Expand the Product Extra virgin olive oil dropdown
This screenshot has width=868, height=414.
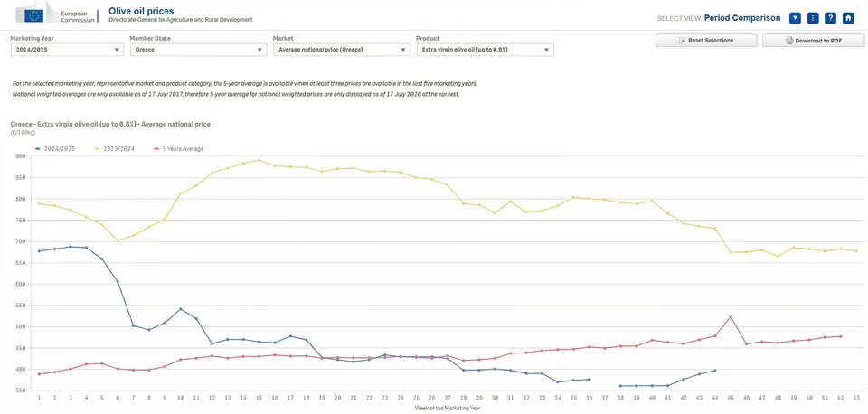(x=485, y=50)
